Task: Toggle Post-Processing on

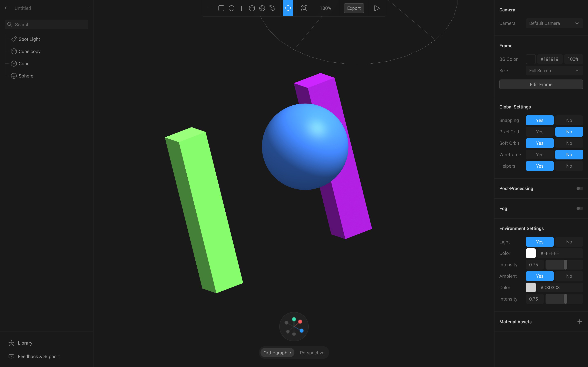Action: [580, 188]
